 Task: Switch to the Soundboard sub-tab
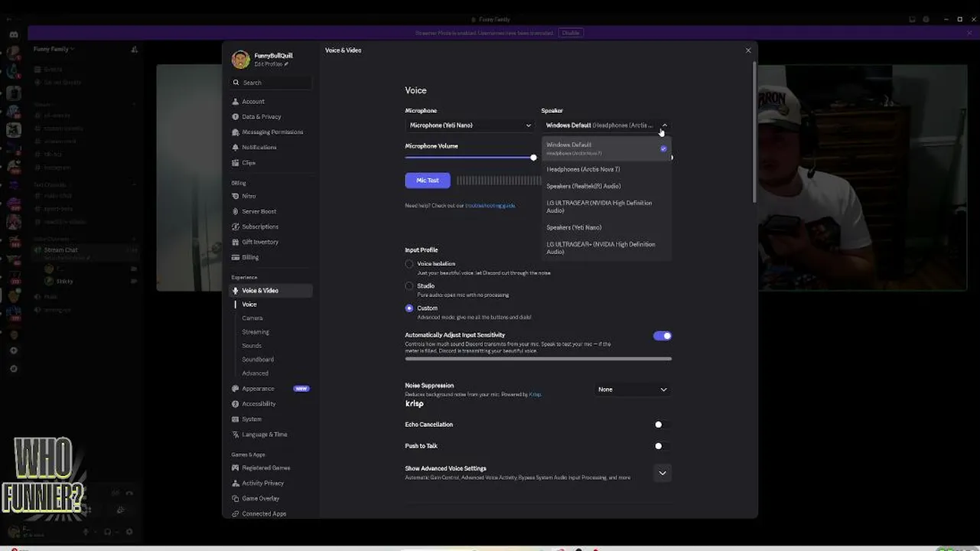coord(258,360)
